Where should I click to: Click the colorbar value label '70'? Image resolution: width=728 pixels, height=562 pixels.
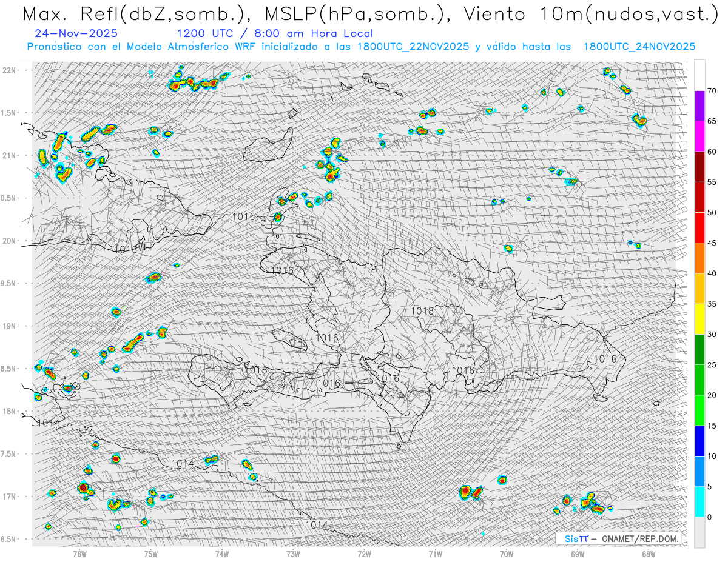pos(712,91)
